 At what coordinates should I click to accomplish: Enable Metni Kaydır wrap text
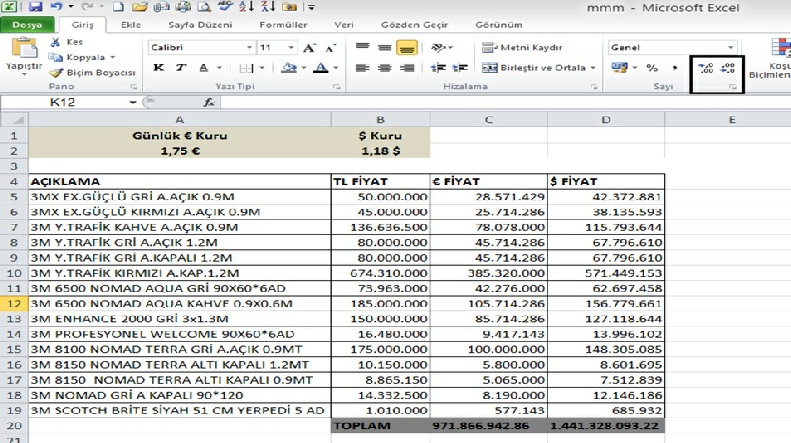point(522,47)
